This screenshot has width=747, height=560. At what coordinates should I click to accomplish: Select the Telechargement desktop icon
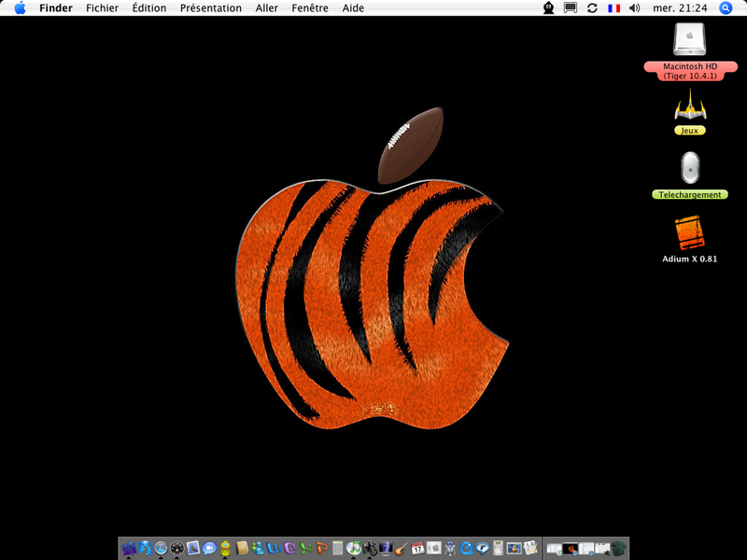(690, 168)
